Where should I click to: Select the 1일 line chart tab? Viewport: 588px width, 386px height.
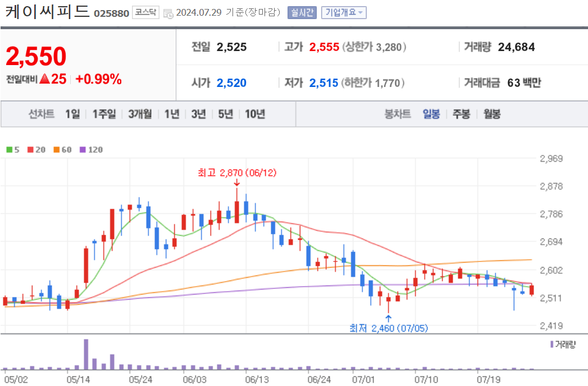(x=72, y=114)
